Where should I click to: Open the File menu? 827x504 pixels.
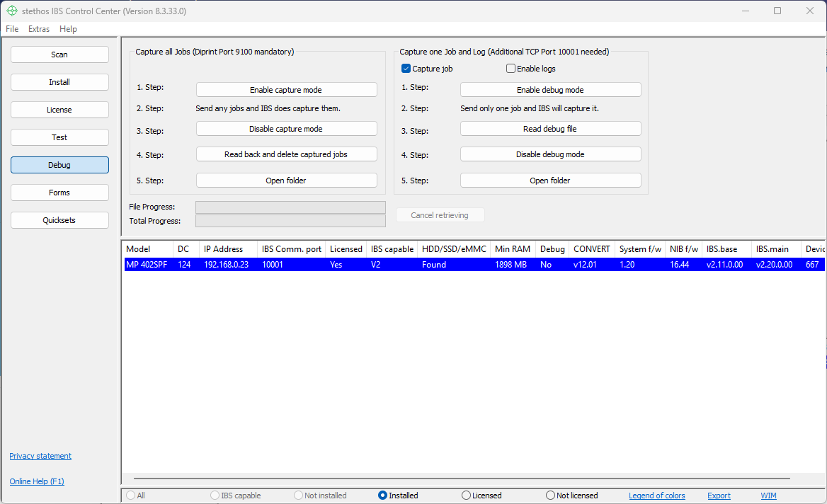coord(11,29)
